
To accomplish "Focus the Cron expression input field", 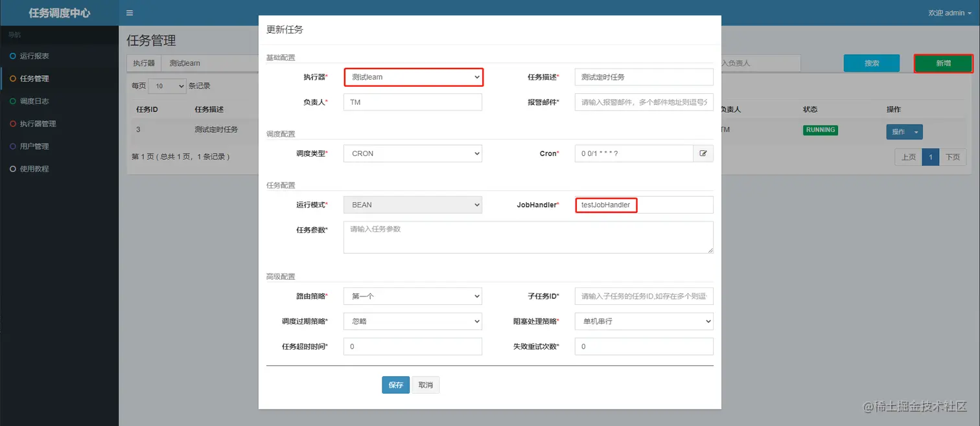I will (634, 153).
